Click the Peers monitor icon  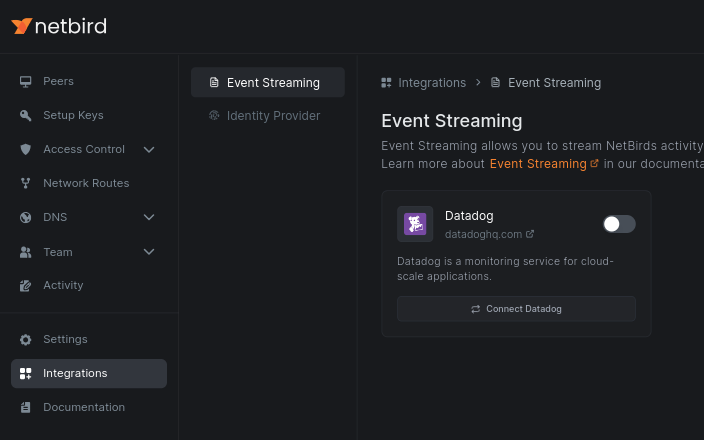[26, 81]
